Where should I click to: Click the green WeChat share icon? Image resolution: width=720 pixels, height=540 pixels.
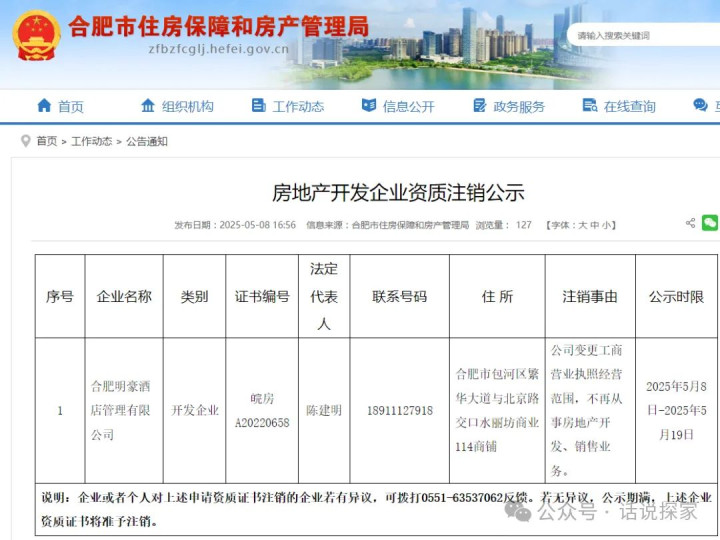[710, 223]
